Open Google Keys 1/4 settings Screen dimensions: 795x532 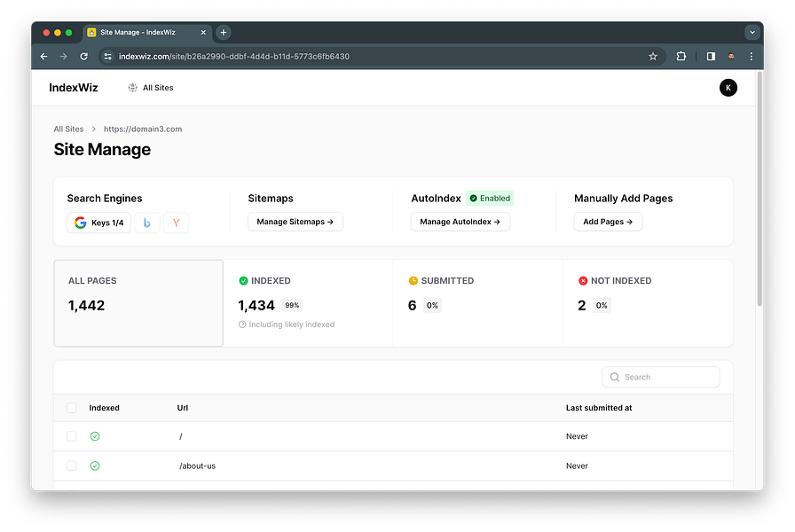(x=98, y=223)
